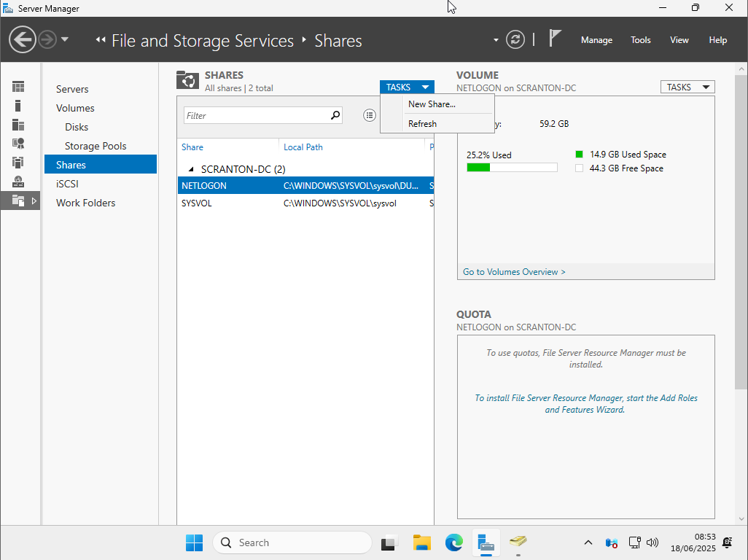Click File and Storage Services breadcrumb
Screen dimensions: 748x560
pos(202,41)
